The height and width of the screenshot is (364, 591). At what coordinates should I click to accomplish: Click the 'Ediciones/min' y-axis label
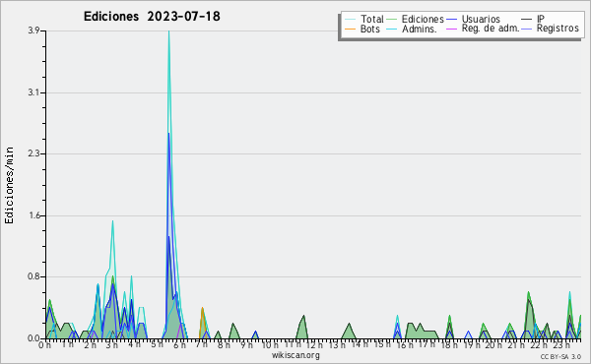tap(9, 185)
